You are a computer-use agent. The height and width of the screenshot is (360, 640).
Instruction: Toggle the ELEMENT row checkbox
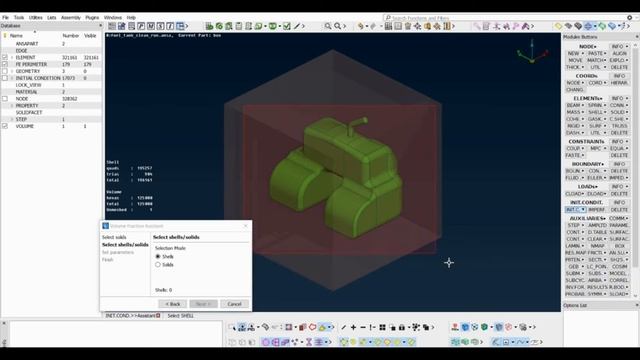(x=5, y=58)
